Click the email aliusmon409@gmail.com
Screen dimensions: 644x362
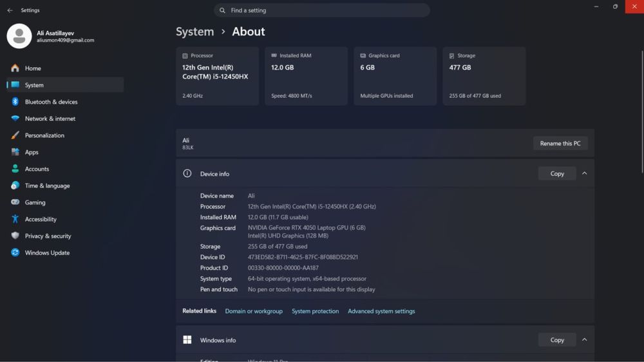[65, 41]
